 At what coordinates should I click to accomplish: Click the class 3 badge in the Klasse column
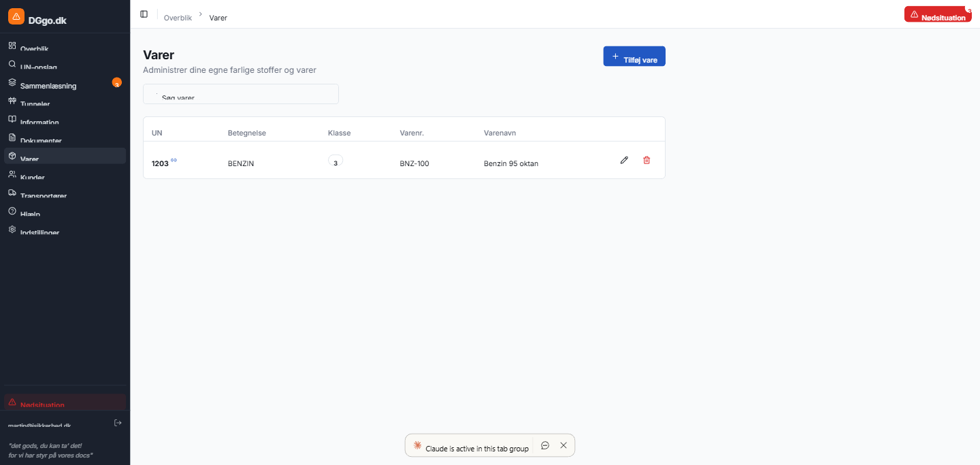pos(336,161)
